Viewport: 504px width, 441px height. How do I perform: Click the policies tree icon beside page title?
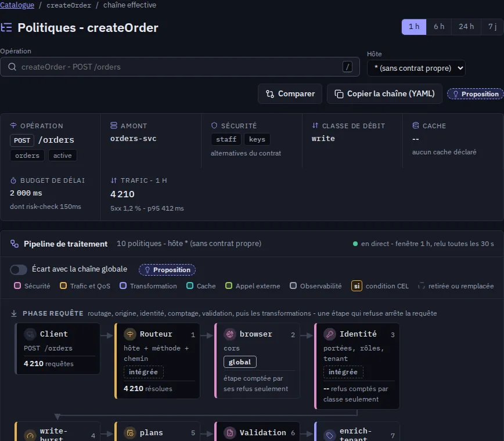coord(6,27)
